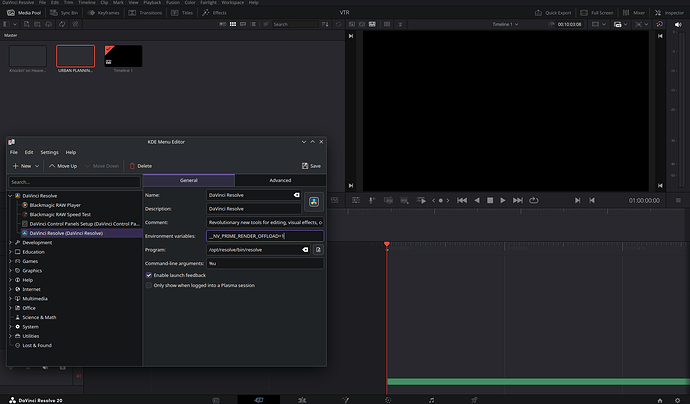The image size is (690, 404).
Task: Switch media pool to thumbnail view
Action: [x=233, y=24]
